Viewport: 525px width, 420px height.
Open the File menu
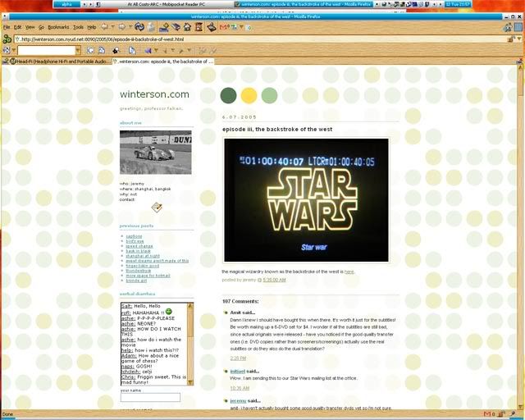(x=7, y=27)
